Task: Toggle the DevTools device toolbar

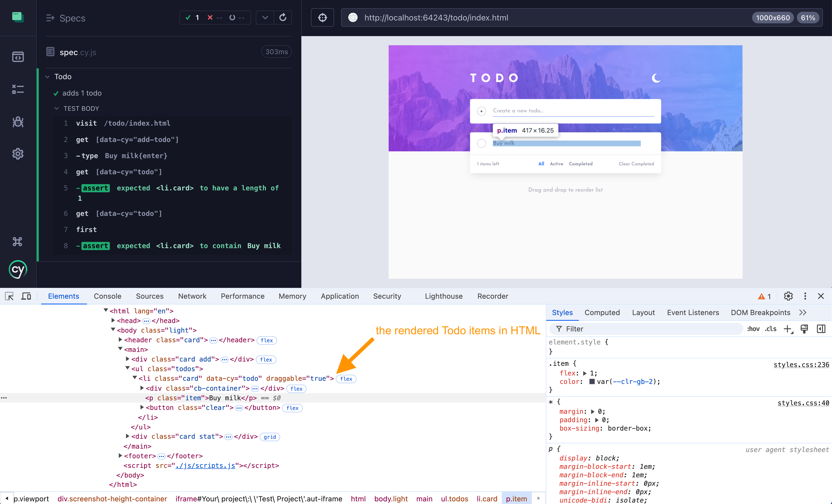Action: [26, 296]
